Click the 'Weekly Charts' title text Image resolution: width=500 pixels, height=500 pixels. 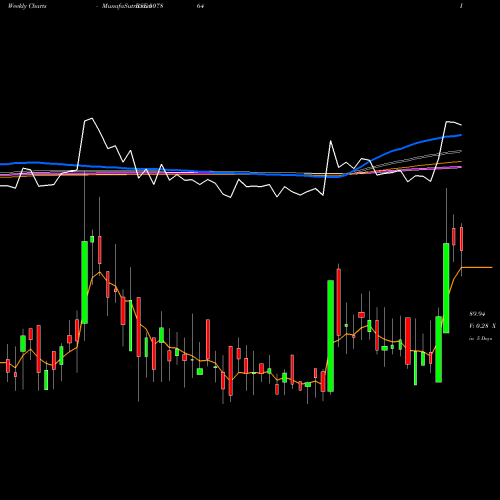[27, 6]
